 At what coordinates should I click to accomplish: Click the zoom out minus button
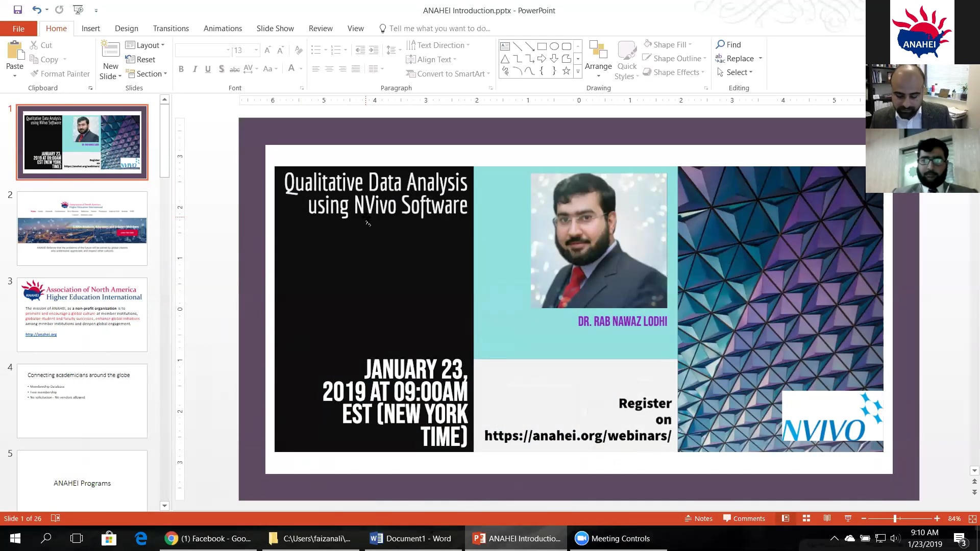[x=864, y=518]
